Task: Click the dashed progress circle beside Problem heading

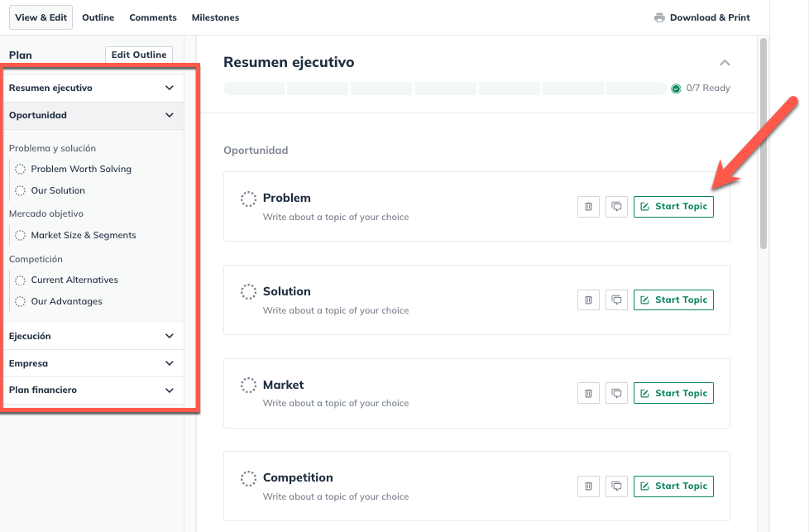Action: pyautogui.click(x=248, y=199)
